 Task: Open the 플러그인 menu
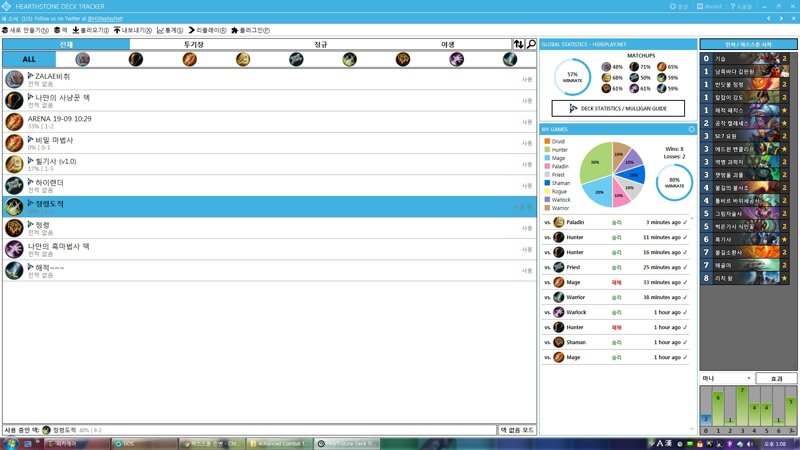coord(251,30)
